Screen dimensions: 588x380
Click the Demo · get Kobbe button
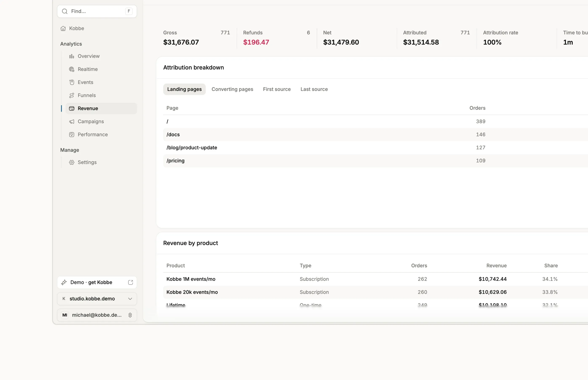97,283
